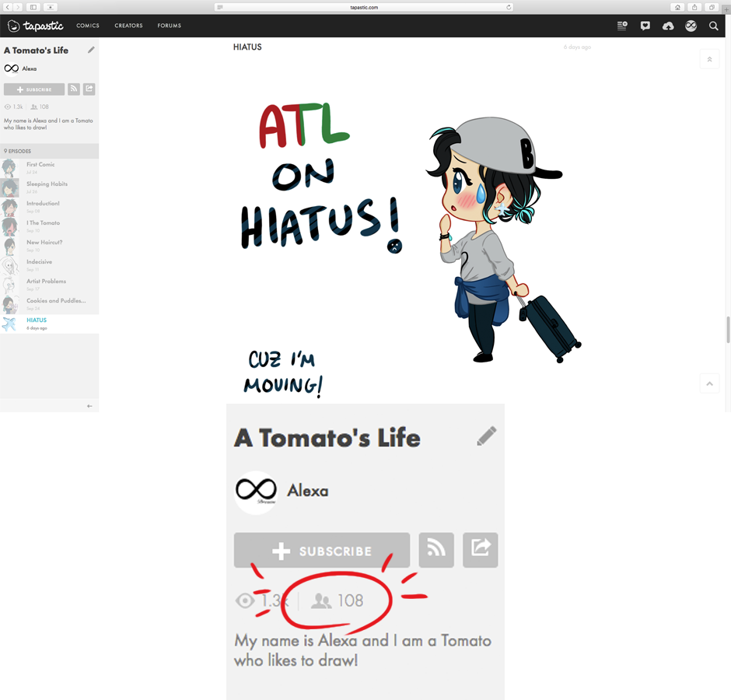731x700 pixels.
Task: Click the edit pencil beside sidebar series title
Action: point(91,50)
